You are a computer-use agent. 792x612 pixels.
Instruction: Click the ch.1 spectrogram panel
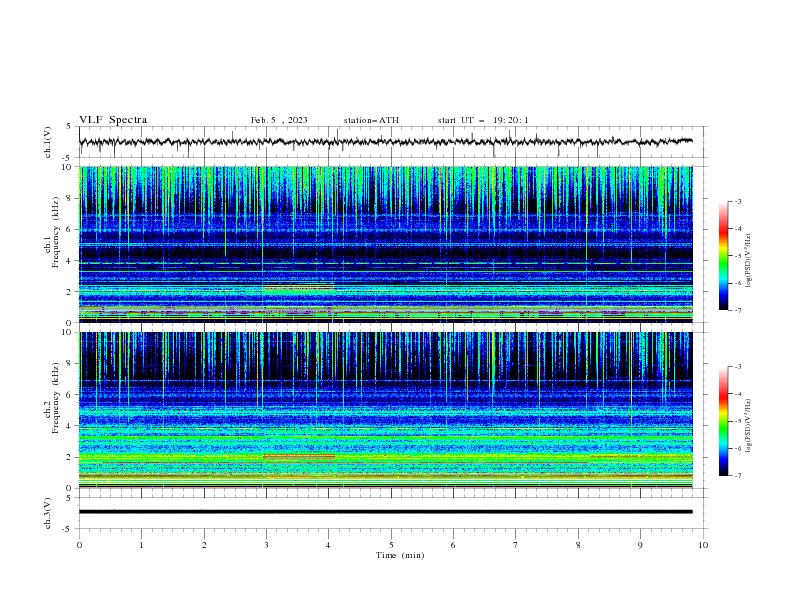385,244
